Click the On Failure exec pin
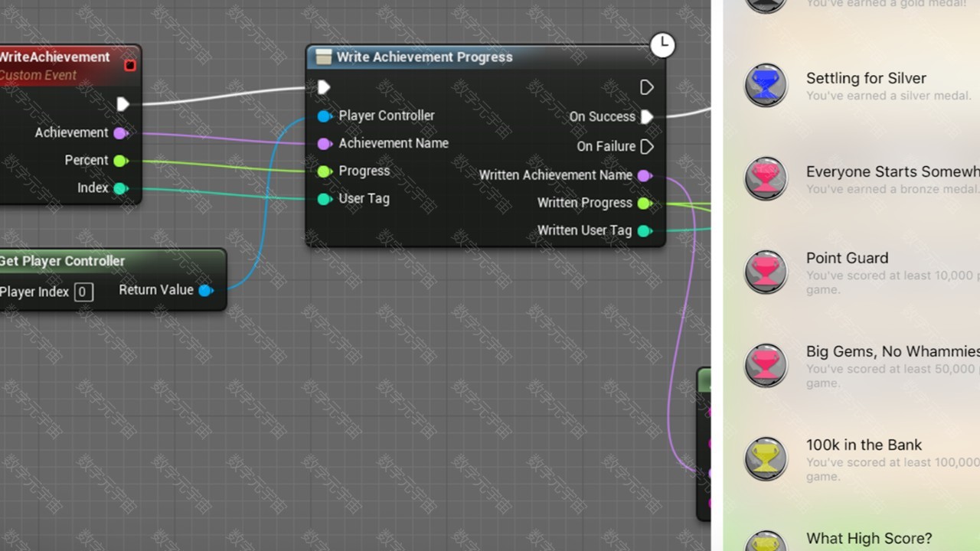 [647, 146]
